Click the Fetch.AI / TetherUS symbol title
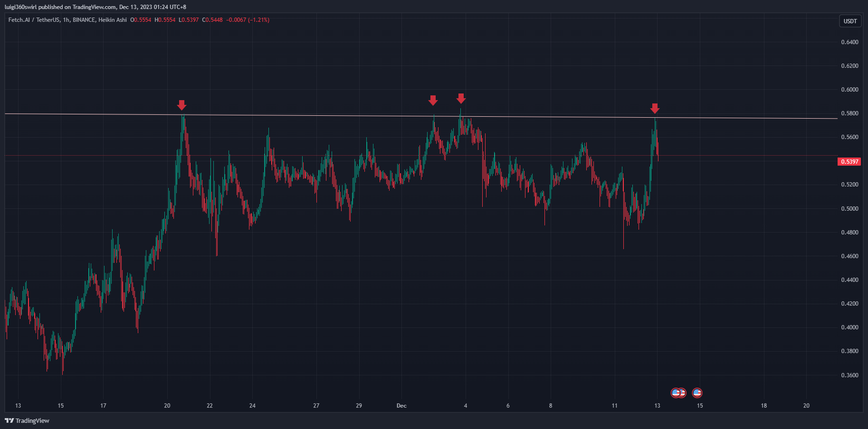This screenshot has height=429, width=868. pyautogui.click(x=34, y=20)
